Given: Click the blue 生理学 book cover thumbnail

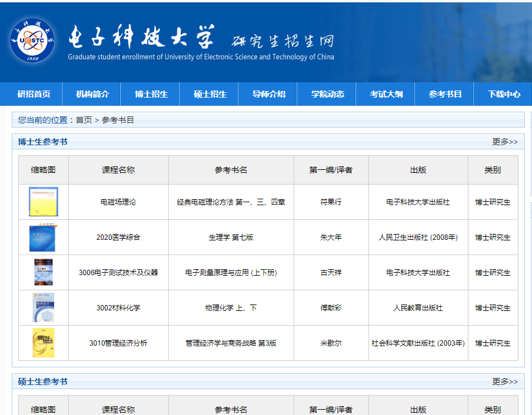Looking at the screenshot, I should click(x=42, y=237).
